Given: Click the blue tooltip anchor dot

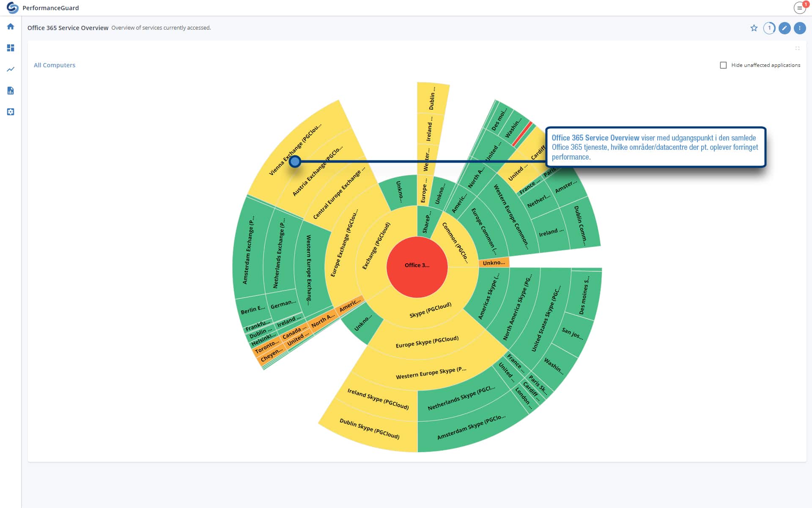Looking at the screenshot, I should click(x=295, y=161).
